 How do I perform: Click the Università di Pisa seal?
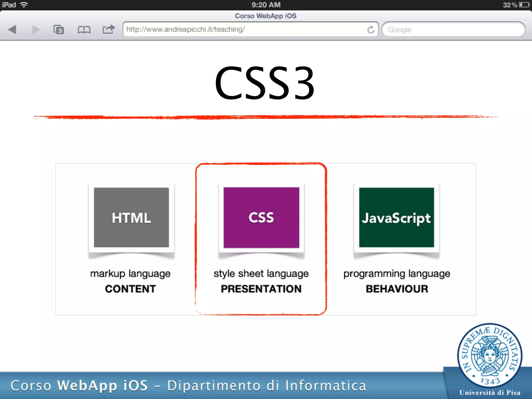[490, 356]
